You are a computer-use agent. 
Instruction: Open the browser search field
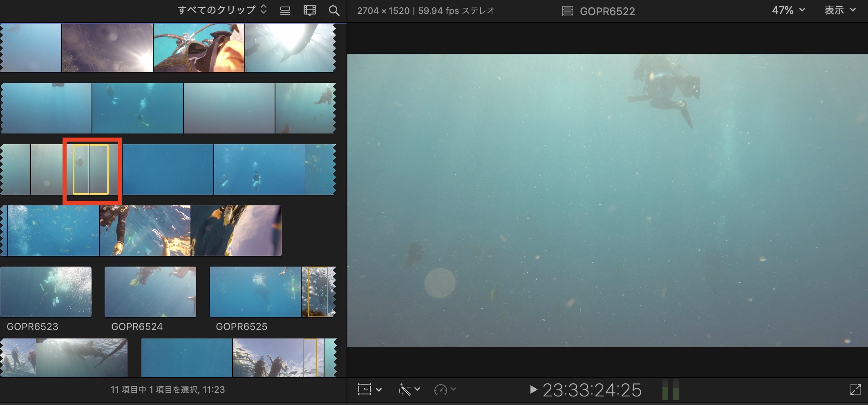click(x=334, y=11)
